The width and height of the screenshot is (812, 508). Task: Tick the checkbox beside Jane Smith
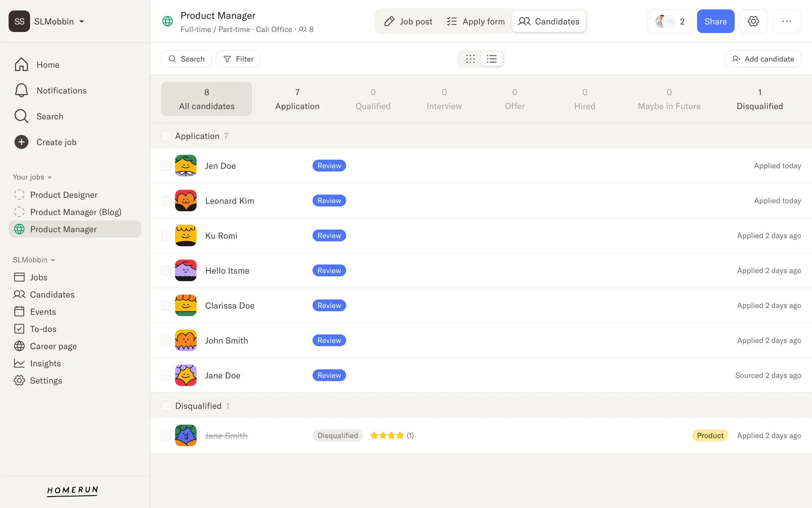[166, 436]
